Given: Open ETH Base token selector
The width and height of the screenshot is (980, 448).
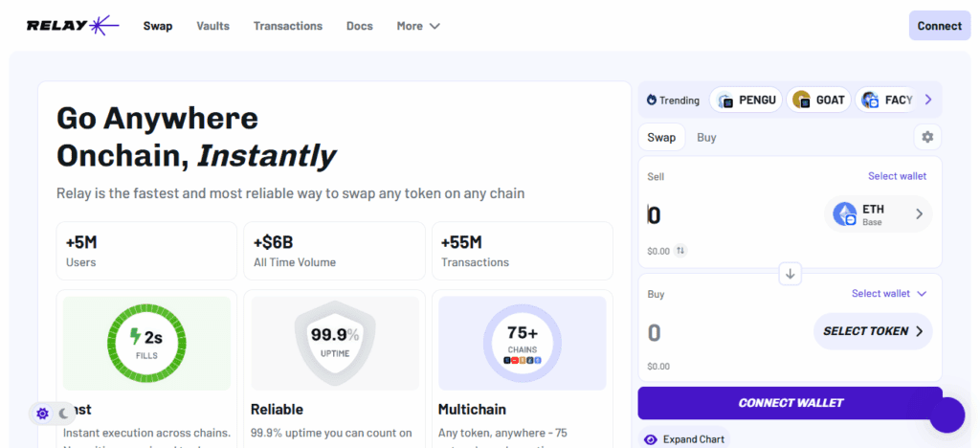Looking at the screenshot, I should click(879, 214).
